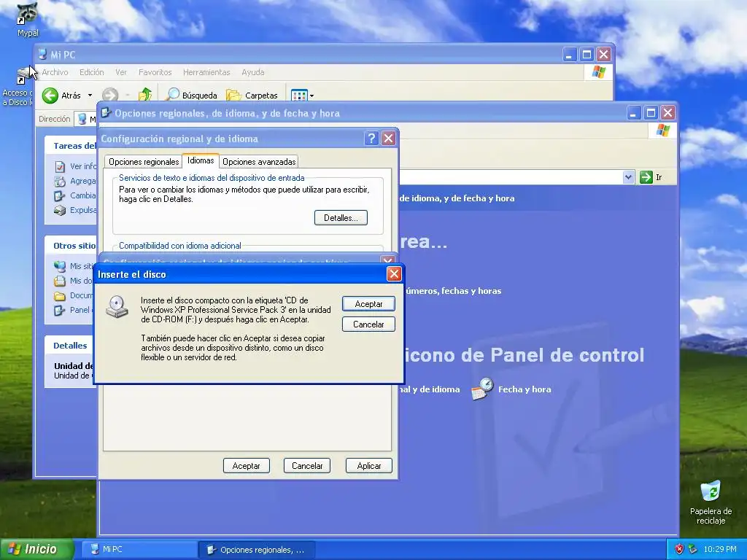Click Aceptar in Inserte el disco dialog
The width and height of the screenshot is (747, 560).
click(x=368, y=304)
